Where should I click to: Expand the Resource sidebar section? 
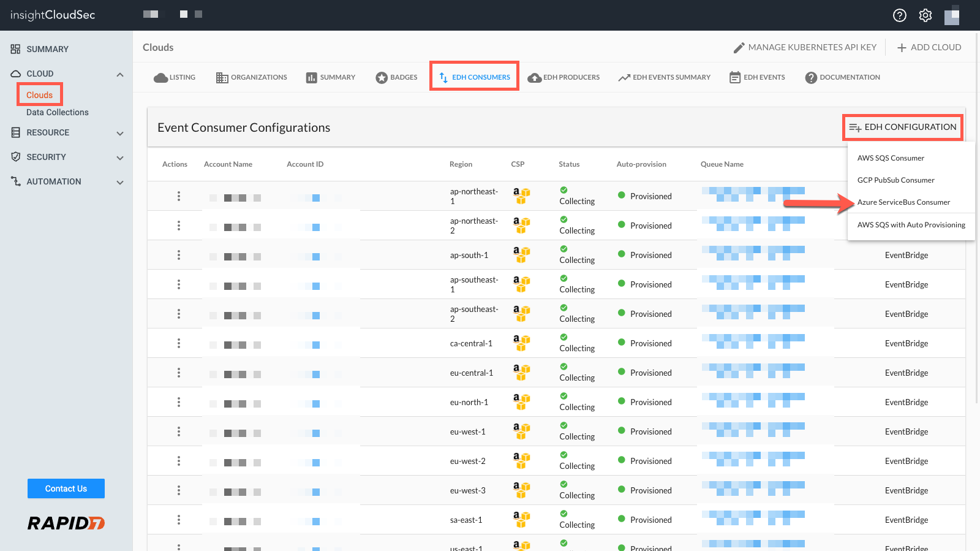coord(120,133)
